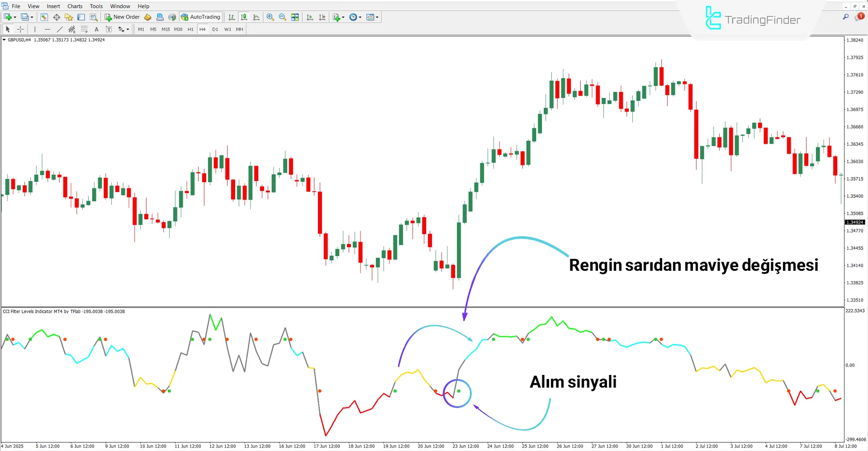Select the Crosshair tool
The image size is (868, 451).
tap(20, 29)
